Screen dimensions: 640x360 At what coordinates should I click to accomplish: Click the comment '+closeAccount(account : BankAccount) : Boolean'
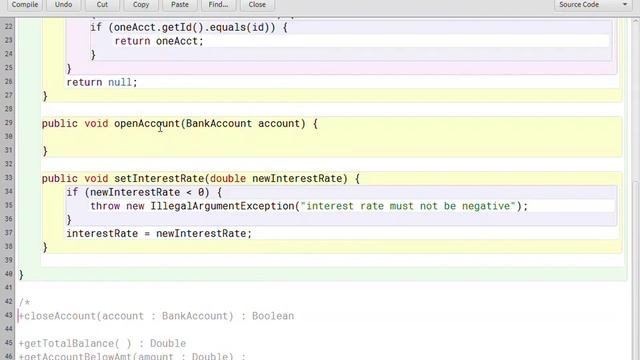pos(156,316)
